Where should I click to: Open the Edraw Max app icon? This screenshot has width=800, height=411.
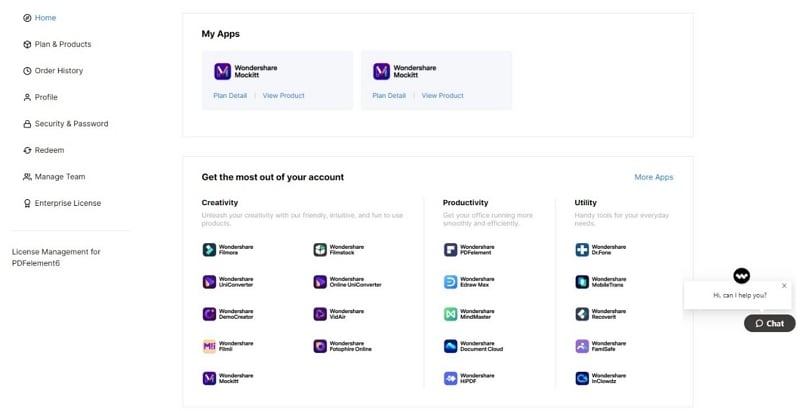click(450, 282)
